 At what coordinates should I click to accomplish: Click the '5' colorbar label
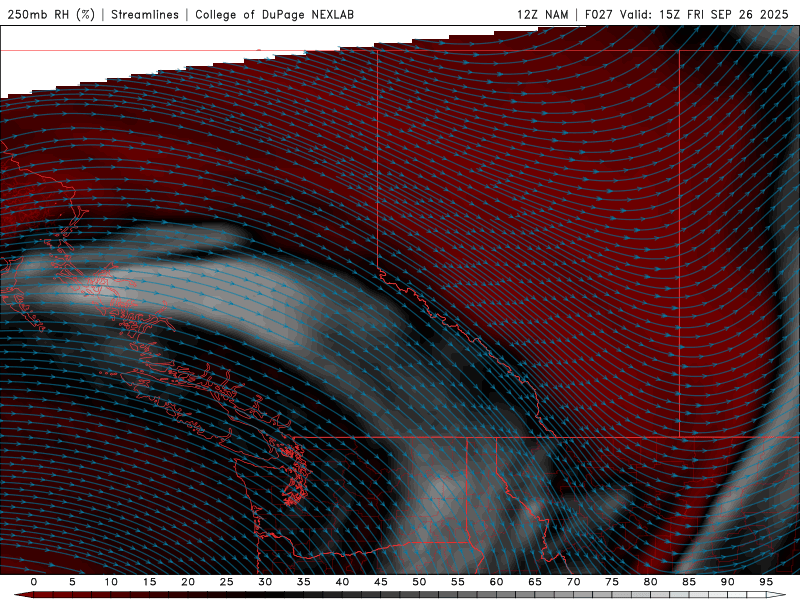[x=72, y=582]
